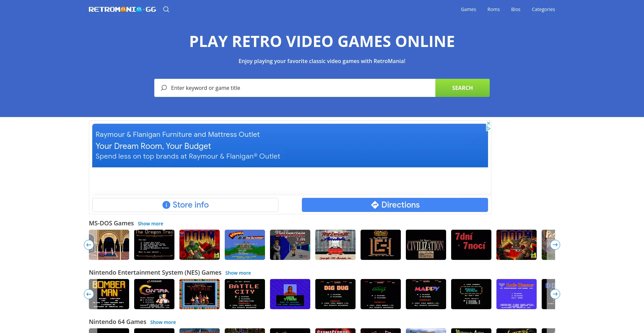Click the Store info button

(x=185, y=205)
